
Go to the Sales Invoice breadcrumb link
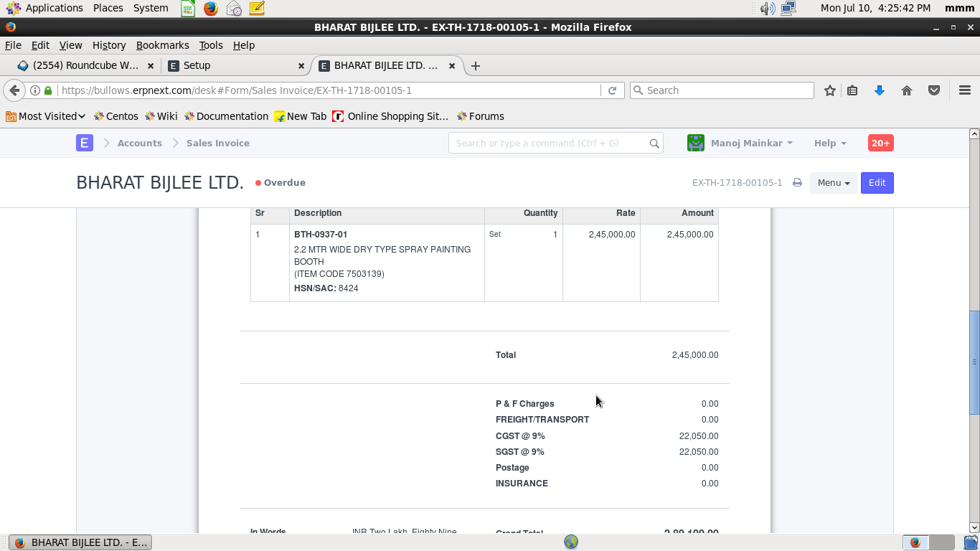coord(218,143)
